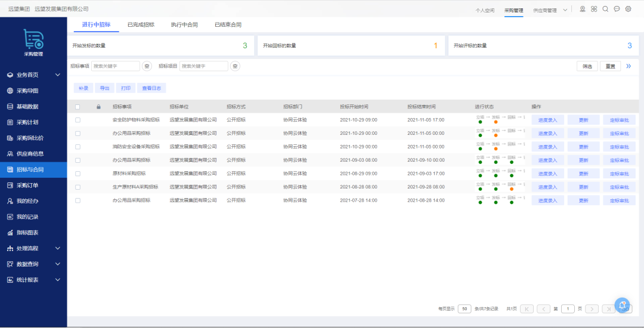Click the search magnifier icon in header
The height and width of the screenshot is (328, 644).
(605, 9)
